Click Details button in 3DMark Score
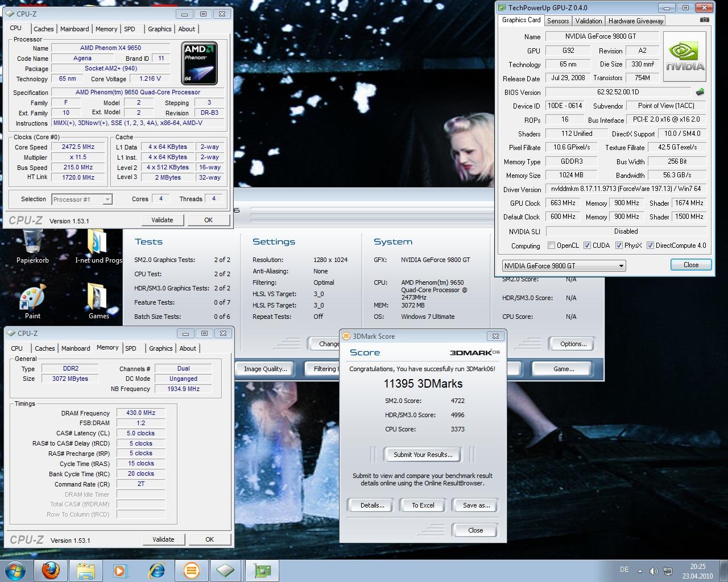Image resolution: width=728 pixels, height=582 pixels. tap(372, 505)
